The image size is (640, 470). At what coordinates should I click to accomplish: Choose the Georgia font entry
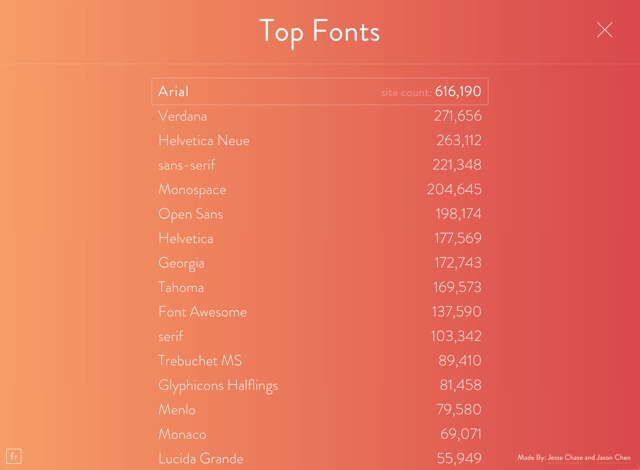coord(320,263)
